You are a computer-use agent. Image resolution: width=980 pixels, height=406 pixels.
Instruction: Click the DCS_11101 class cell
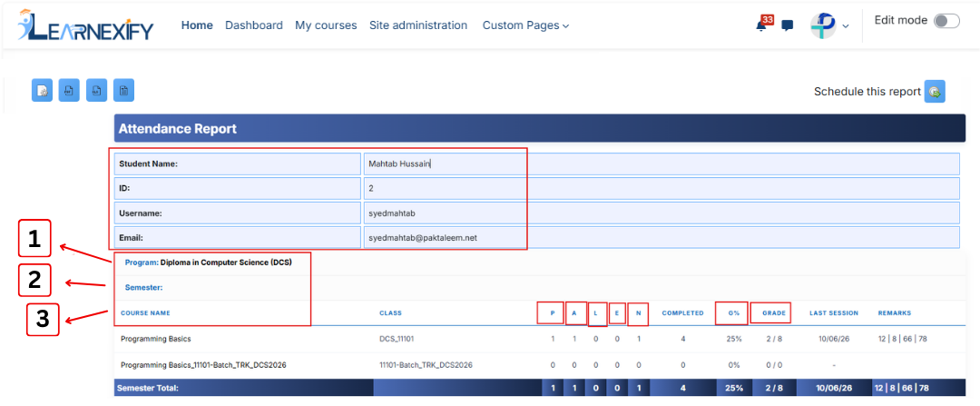tap(397, 339)
